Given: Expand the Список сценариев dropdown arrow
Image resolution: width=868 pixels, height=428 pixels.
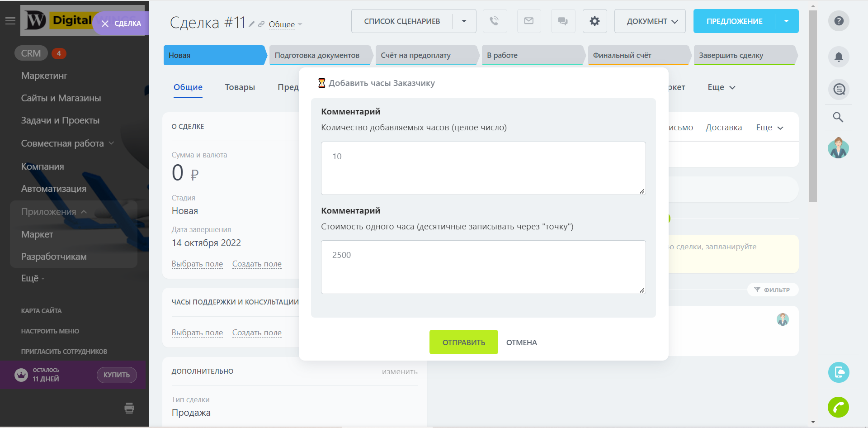Looking at the screenshot, I should click(464, 21).
